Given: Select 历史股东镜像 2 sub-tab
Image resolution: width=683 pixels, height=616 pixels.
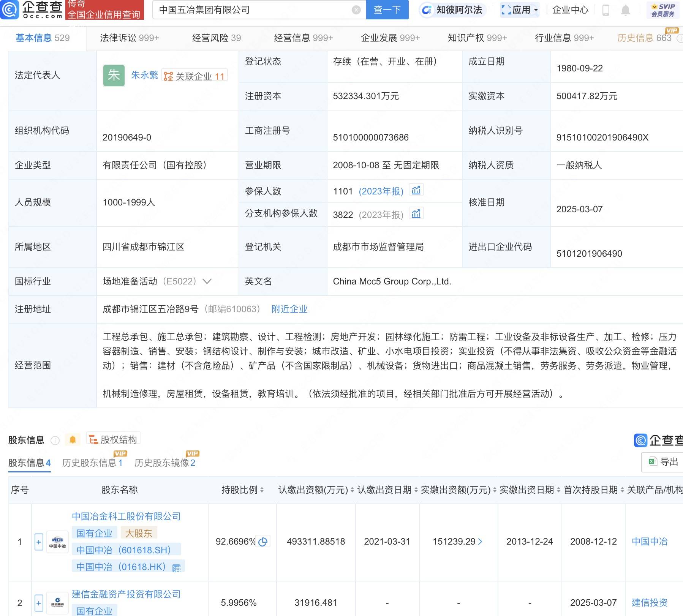Looking at the screenshot, I should (x=165, y=463).
